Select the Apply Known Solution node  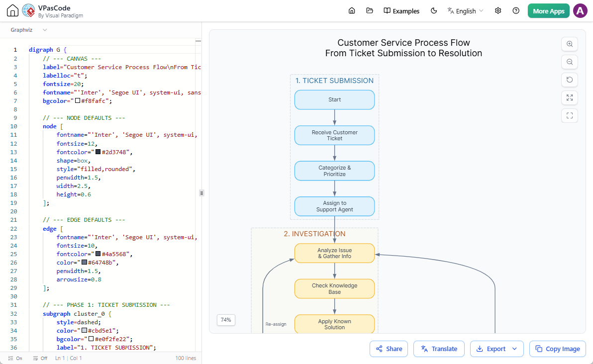coord(334,324)
